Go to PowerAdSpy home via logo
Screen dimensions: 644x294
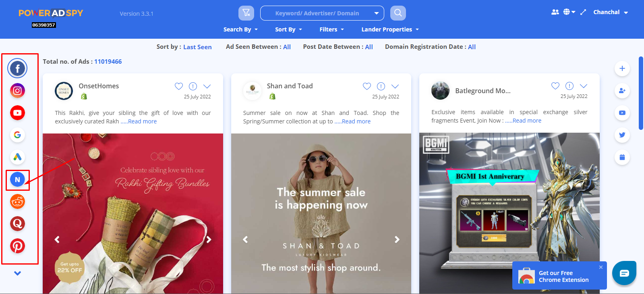click(x=51, y=13)
